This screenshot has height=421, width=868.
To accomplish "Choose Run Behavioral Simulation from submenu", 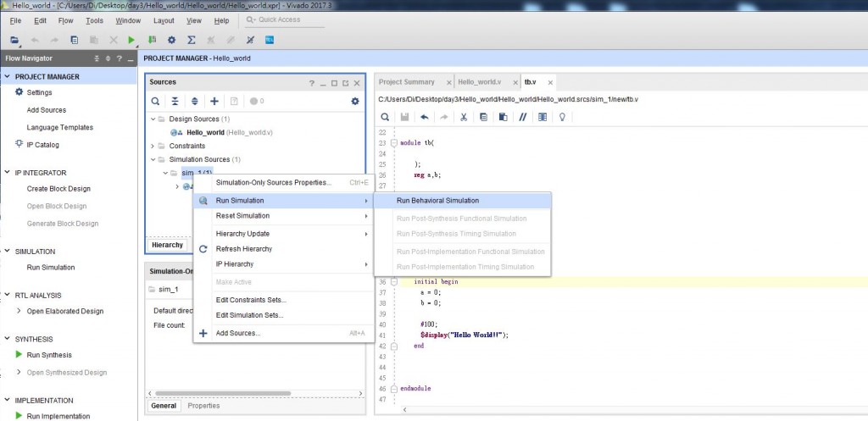I will tap(463, 200).
